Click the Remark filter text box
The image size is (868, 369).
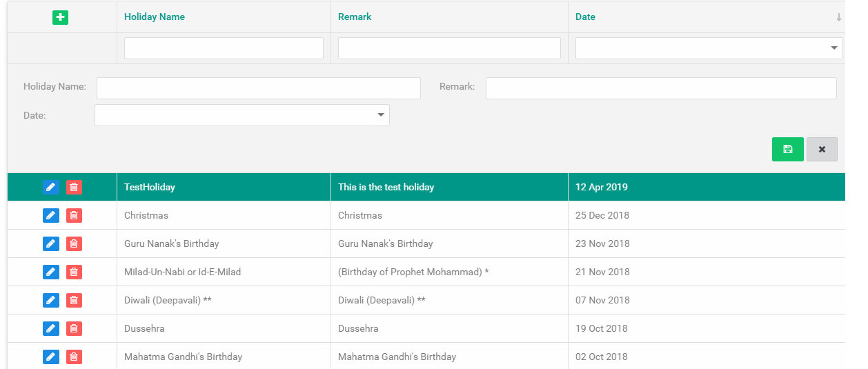[x=449, y=48]
